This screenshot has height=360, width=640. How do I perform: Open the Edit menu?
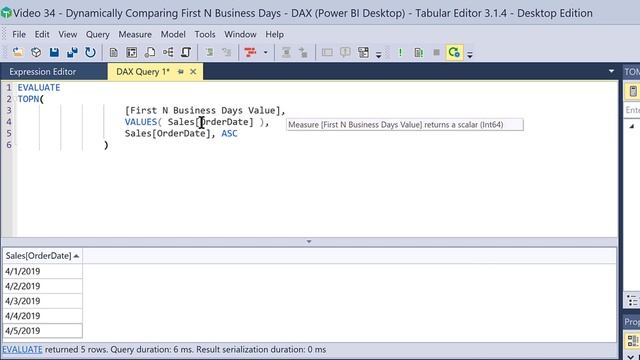pos(42,34)
